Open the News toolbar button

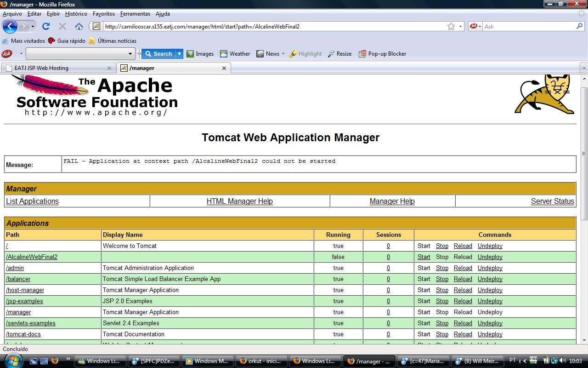point(268,54)
